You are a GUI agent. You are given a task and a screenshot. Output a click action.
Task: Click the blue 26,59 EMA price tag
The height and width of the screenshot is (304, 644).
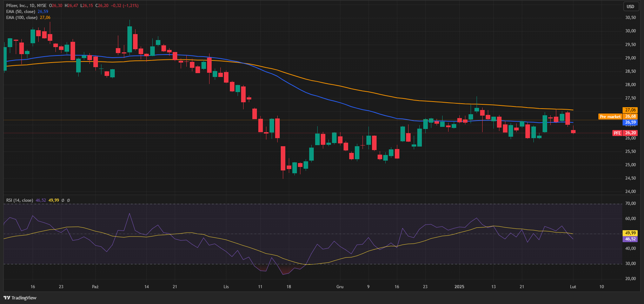[630, 122]
